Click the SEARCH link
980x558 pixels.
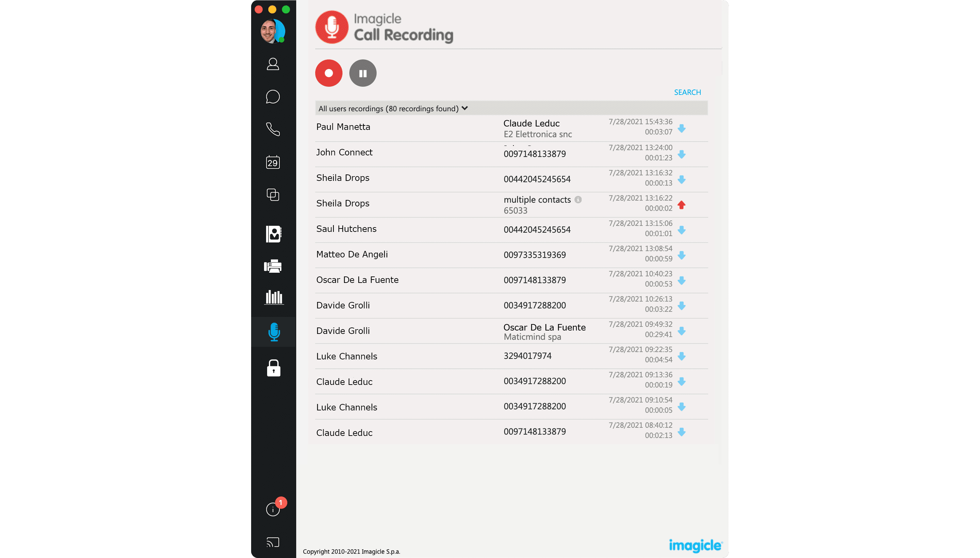687,92
